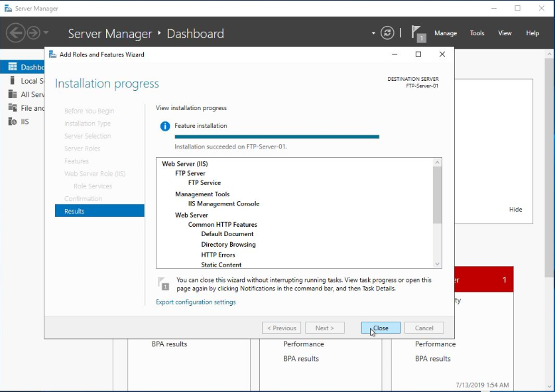Screen dimensions: 555x392
Task: Click the Server Roles wizard step
Action: [x=82, y=149]
